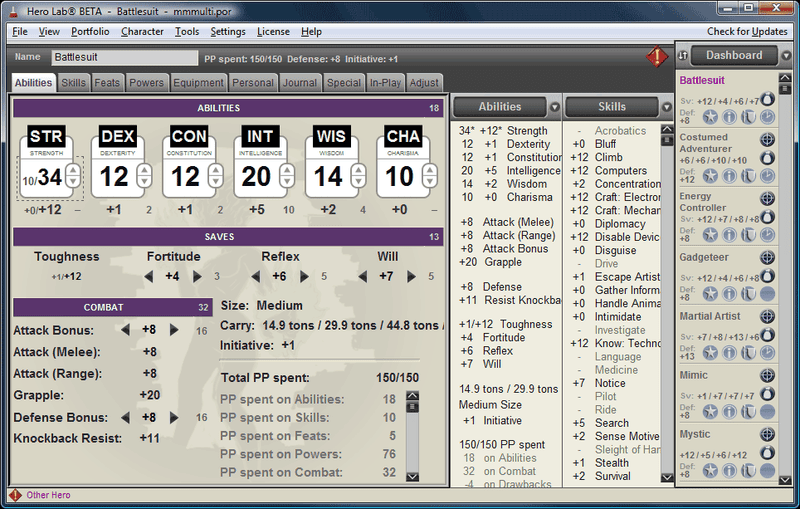Click the red validation warning diamond near Initiative
The image size is (800, 509).
657,56
